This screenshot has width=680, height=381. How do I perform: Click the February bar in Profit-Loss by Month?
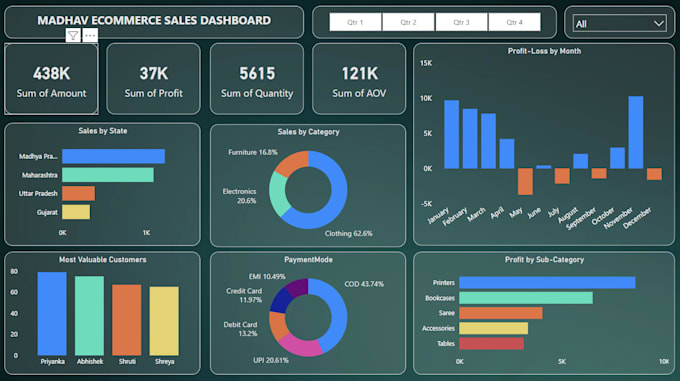470,139
